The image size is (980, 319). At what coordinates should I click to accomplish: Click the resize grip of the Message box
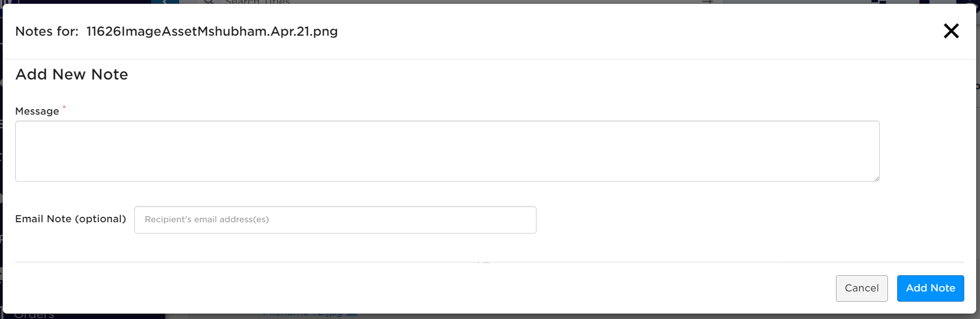876,178
